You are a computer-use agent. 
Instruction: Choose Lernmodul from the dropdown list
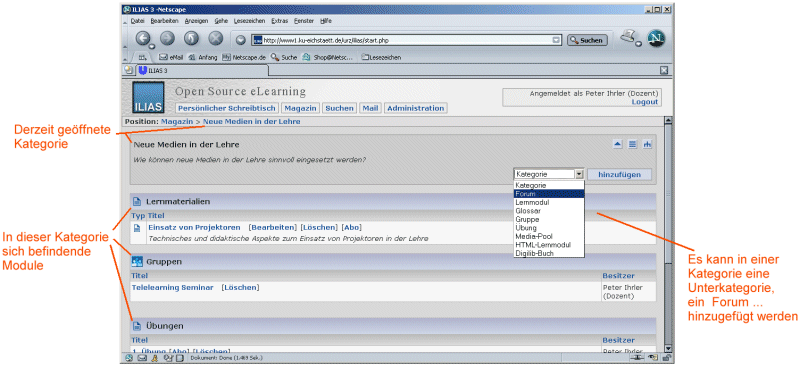tap(548, 203)
